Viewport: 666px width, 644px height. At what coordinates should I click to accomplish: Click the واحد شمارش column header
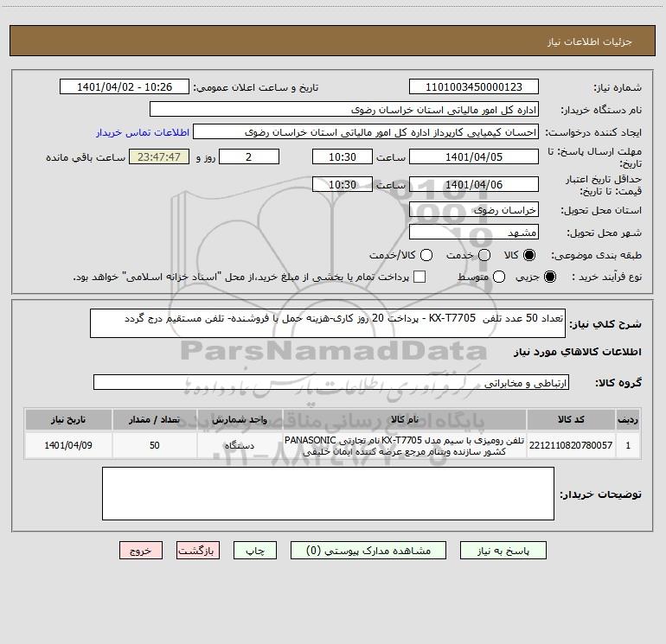coord(240,419)
